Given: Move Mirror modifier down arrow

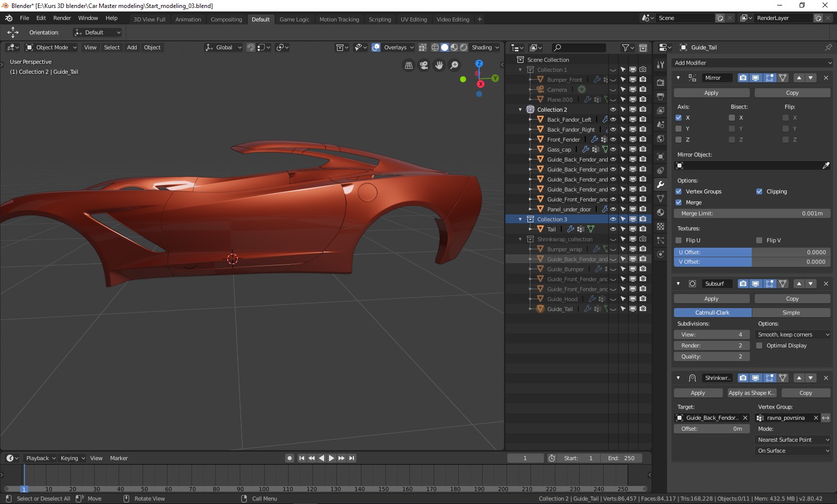Looking at the screenshot, I should 811,78.
